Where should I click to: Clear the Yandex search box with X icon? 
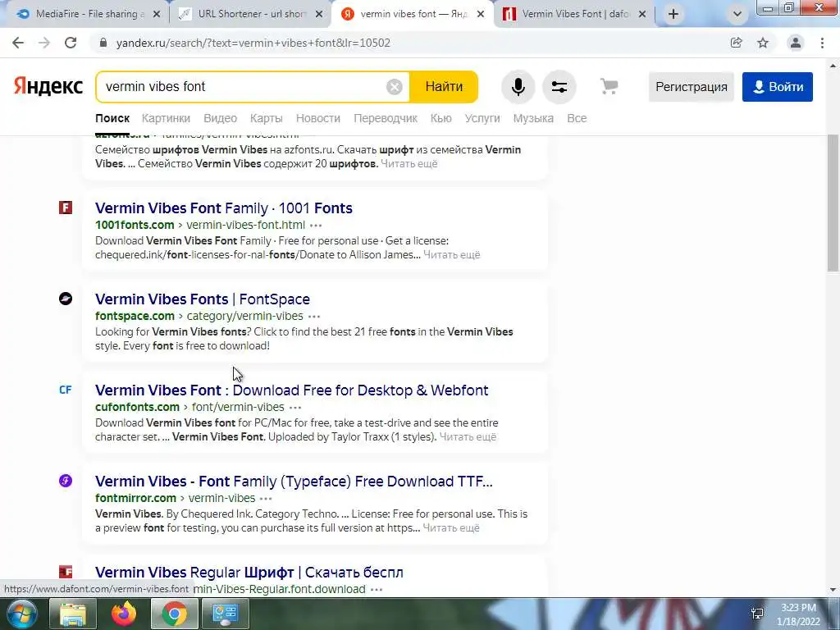pos(395,87)
